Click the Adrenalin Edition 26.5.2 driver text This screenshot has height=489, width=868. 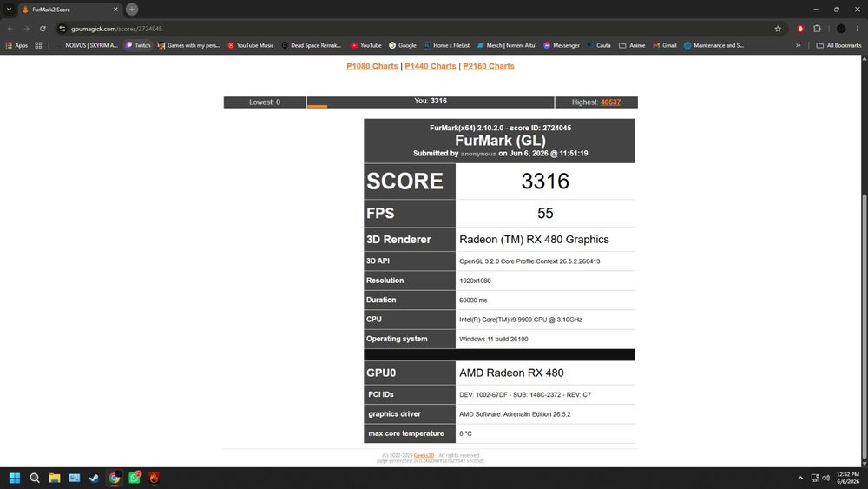point(514,414)
